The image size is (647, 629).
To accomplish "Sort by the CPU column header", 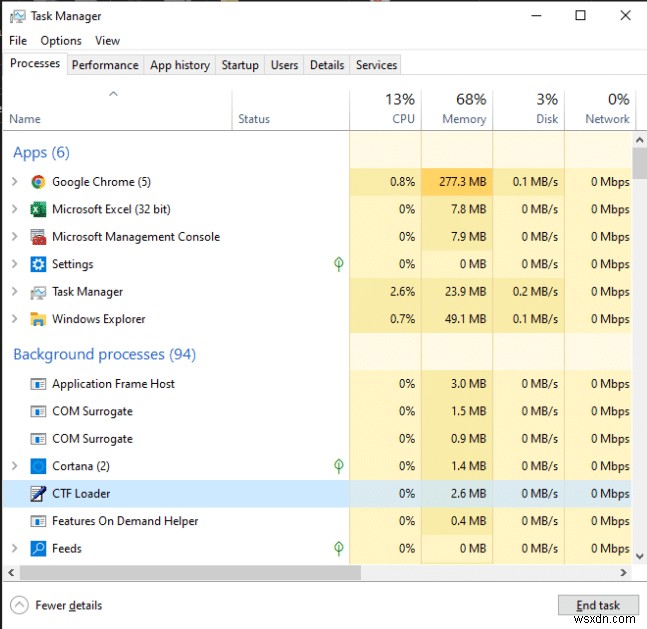I will (x=385, y=111).
